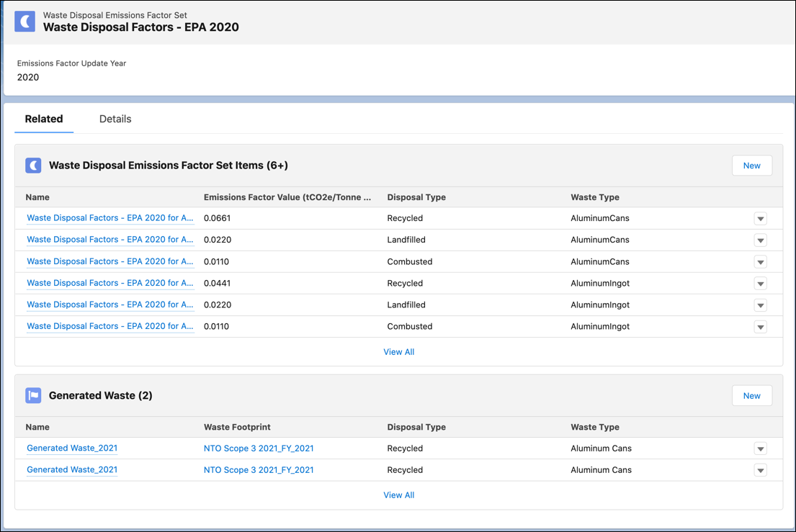This screenshot has width=796, height=532.
Task: Click AluminumCans cell in the 0.0661 row
Action: (x=600, y=218)
